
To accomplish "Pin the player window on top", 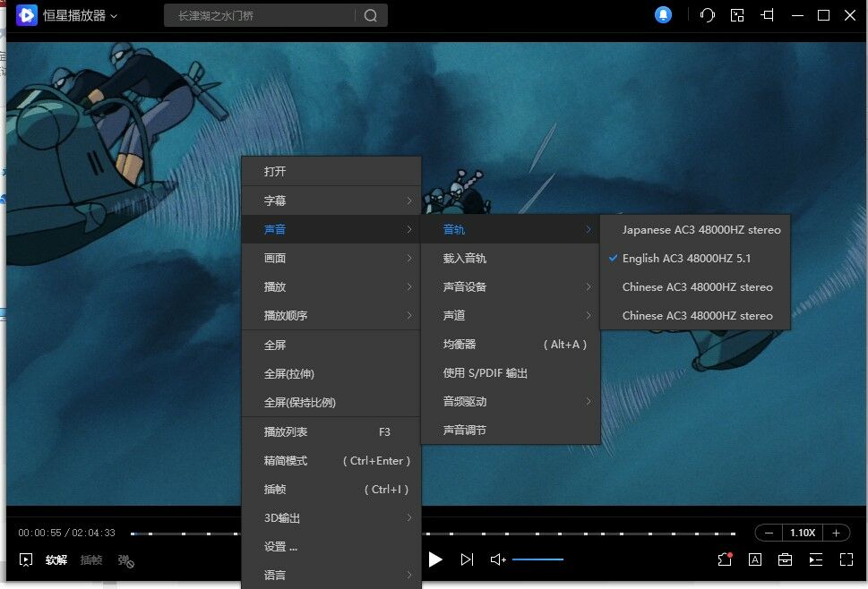I will 767,15.
